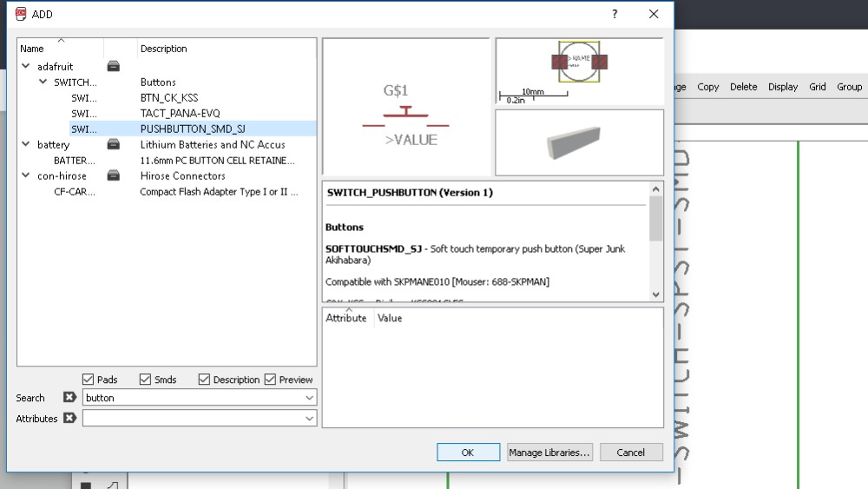Collapse the SWITCH... device group
Screen dimensions: 868x489
point(43,82)
